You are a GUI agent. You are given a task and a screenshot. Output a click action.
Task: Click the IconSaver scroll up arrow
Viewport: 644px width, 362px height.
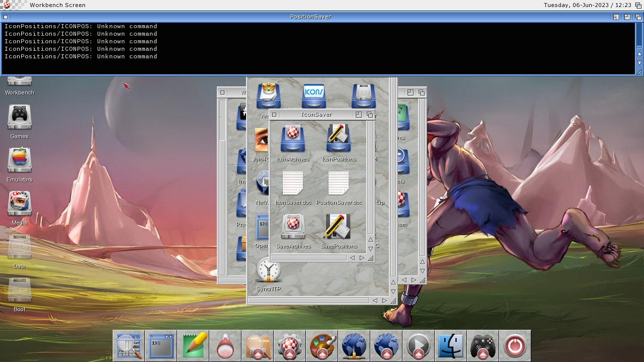(371, 239)
